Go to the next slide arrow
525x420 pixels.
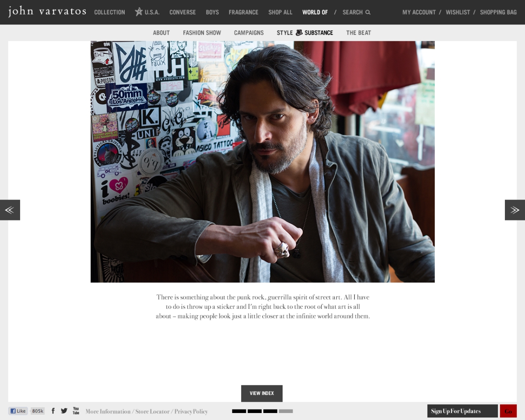click(515, 210)
